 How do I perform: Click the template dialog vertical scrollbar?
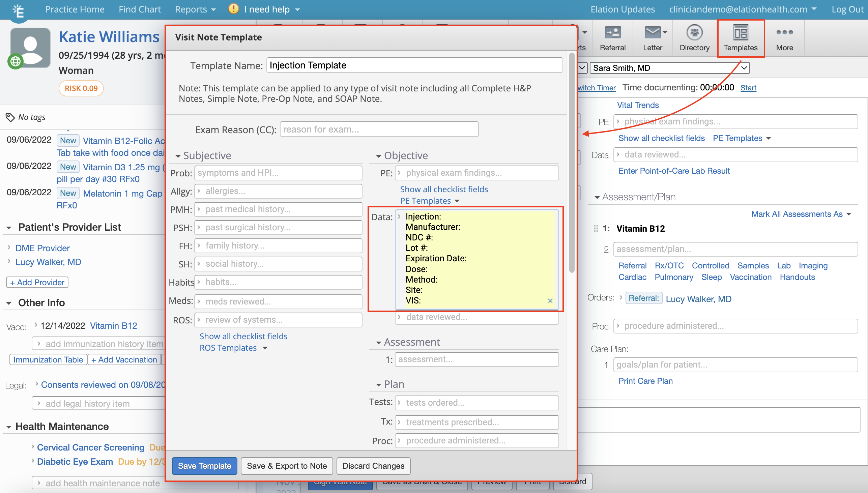point(572,163)
